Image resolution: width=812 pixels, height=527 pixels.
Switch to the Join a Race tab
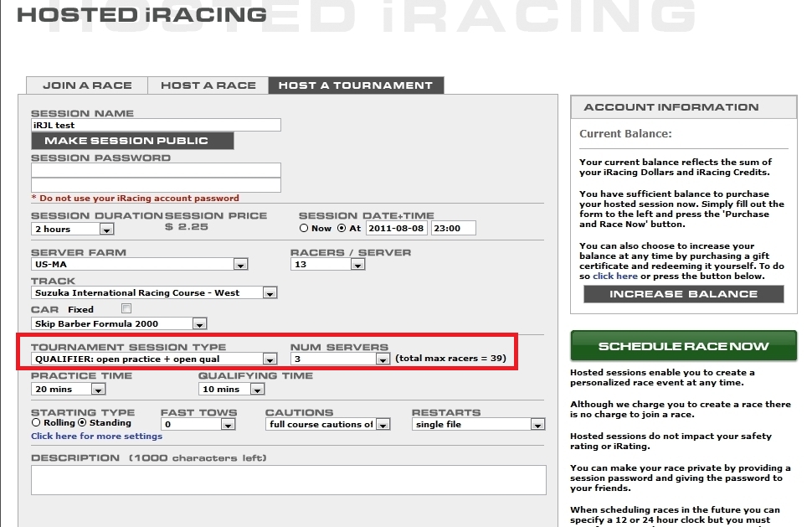tap(87, 85)
